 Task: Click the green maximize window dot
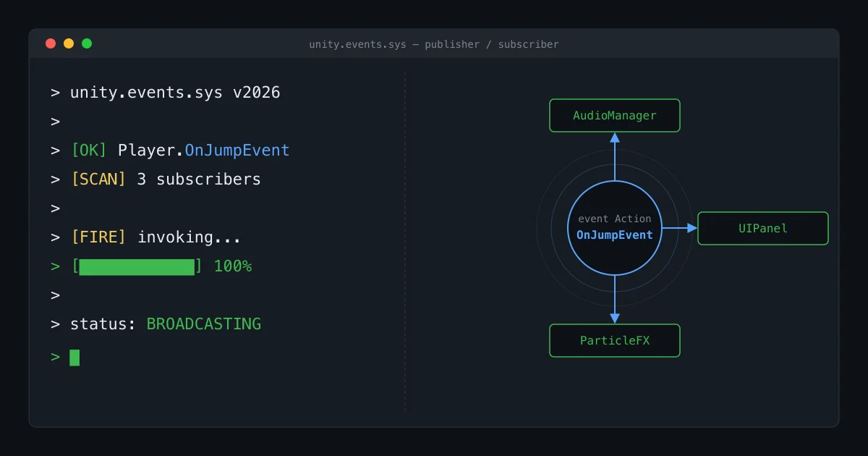tap(87, 43)
